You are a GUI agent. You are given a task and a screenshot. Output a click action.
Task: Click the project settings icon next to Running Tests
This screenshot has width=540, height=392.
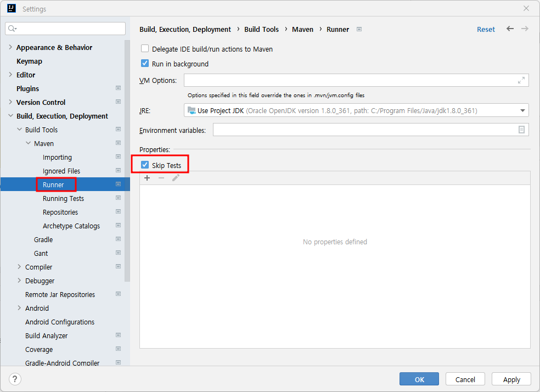coord(118,198)
